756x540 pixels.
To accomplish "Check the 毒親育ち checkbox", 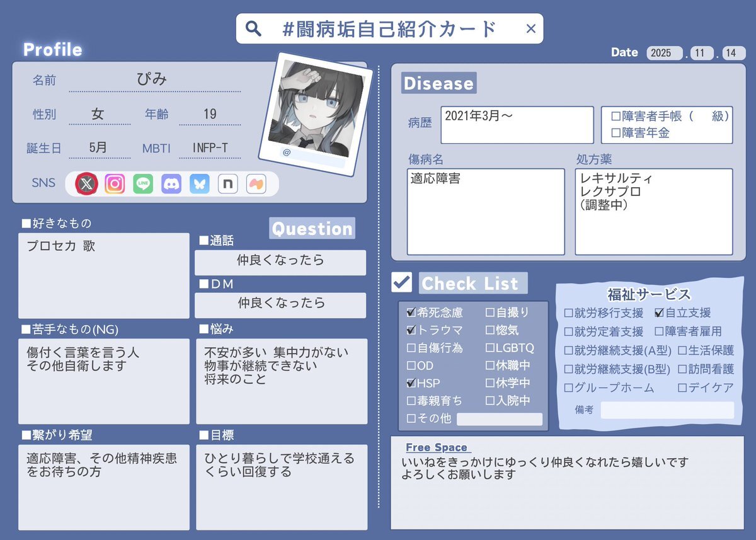I will coord(411,400).
